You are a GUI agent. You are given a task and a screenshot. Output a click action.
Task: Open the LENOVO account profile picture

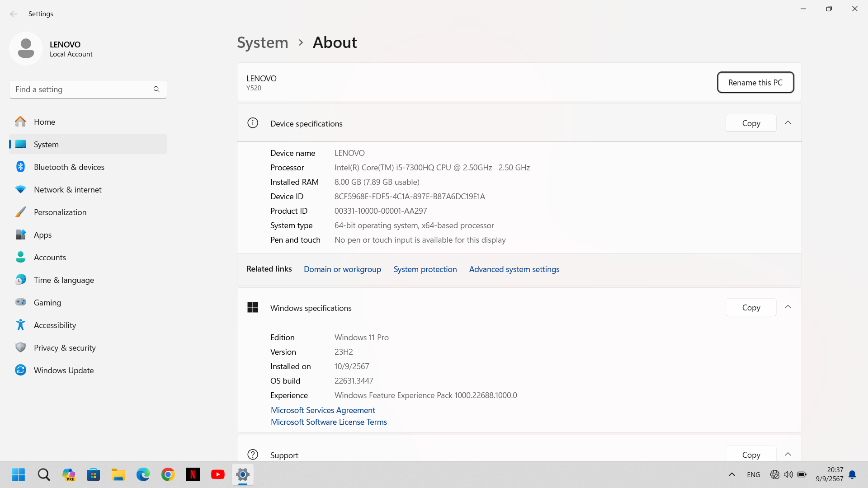click(x=26, y=48)
